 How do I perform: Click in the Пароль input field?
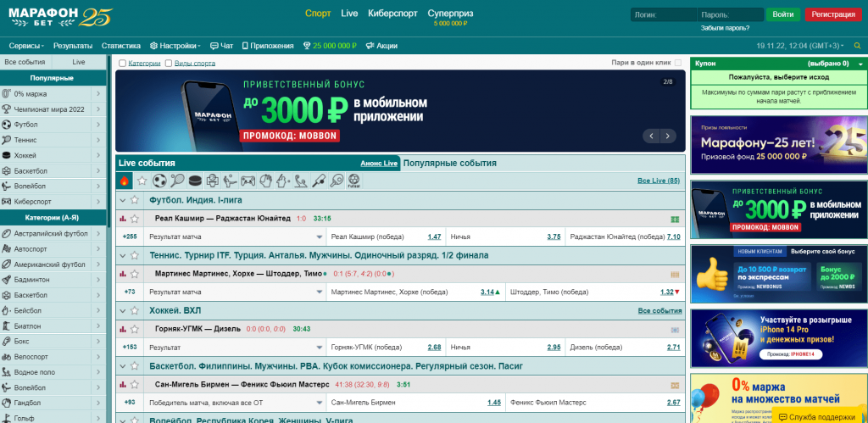click(729, 15)
